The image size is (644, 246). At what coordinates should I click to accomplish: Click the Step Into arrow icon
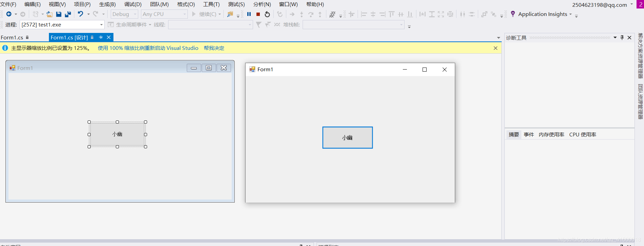point(302,14)
